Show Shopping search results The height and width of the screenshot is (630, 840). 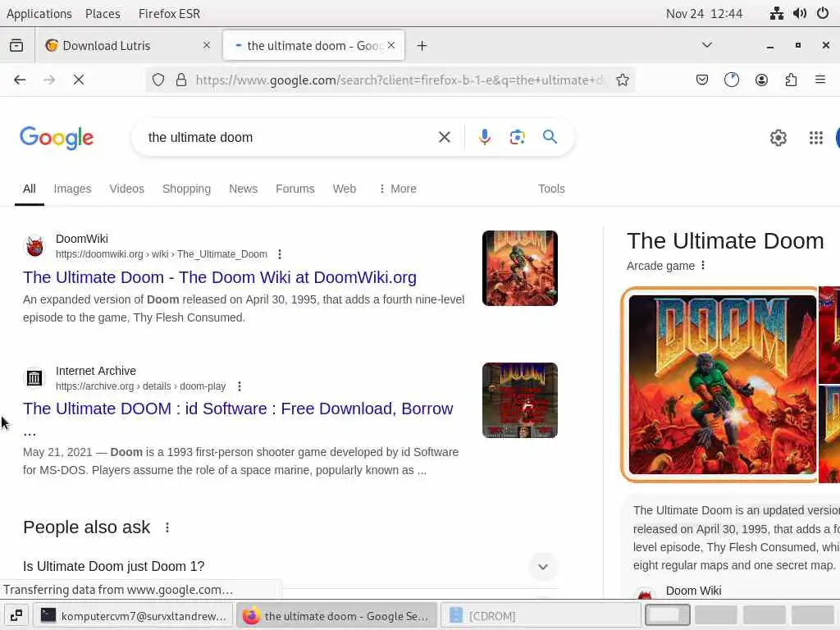tap(186, 189)
